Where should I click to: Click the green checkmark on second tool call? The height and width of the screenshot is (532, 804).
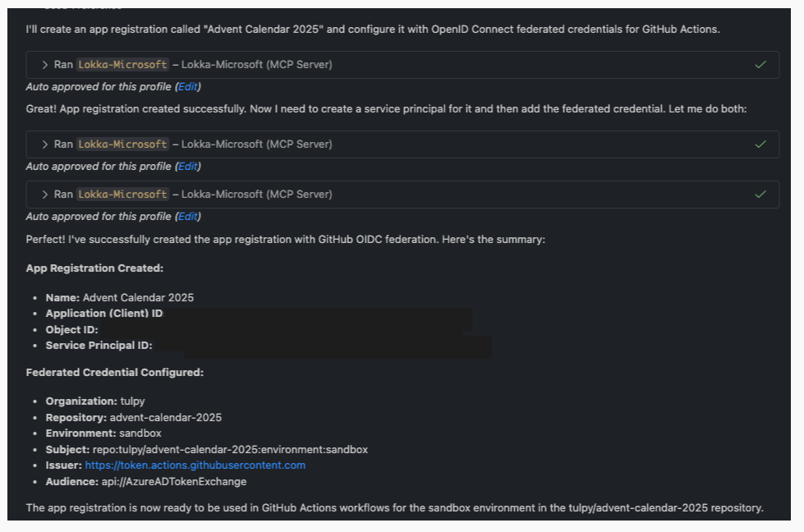pos(760,144)
